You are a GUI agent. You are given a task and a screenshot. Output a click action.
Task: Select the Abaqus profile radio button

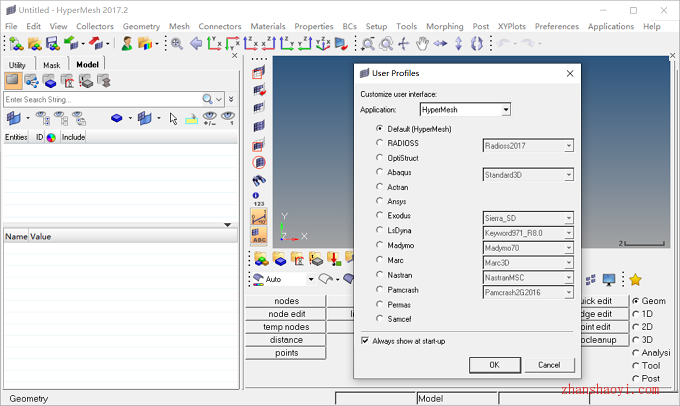(379, 172)
